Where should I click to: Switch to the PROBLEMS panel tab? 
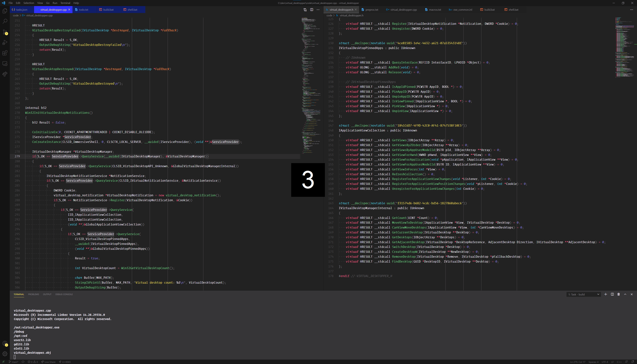tap(34, 294)
